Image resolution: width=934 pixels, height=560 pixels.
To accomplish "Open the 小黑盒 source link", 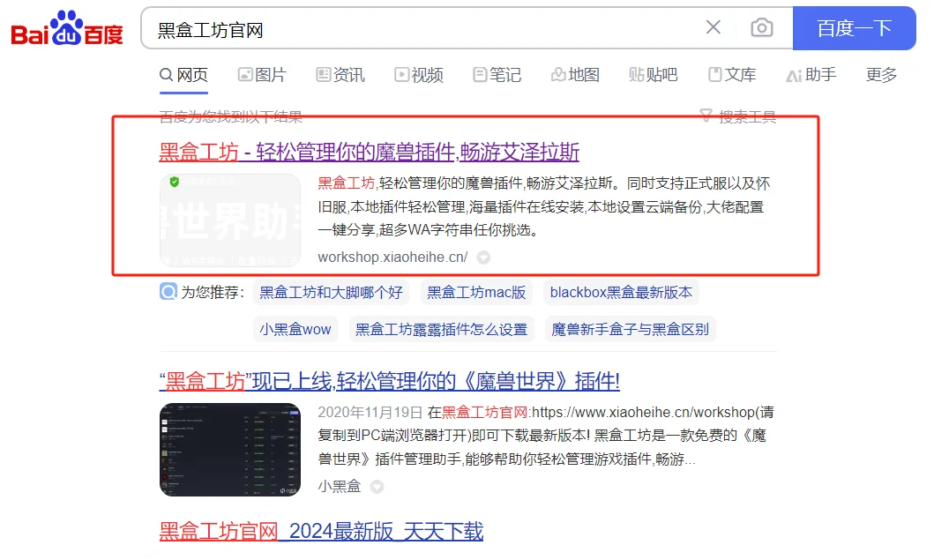I will tap(340, 487).
